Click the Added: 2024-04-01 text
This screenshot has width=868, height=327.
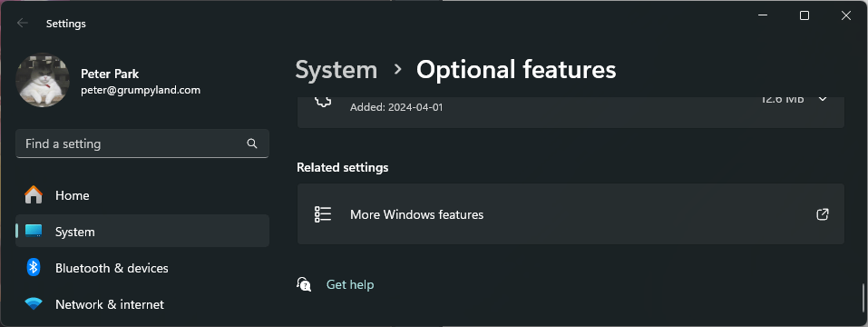pos(396,107)
